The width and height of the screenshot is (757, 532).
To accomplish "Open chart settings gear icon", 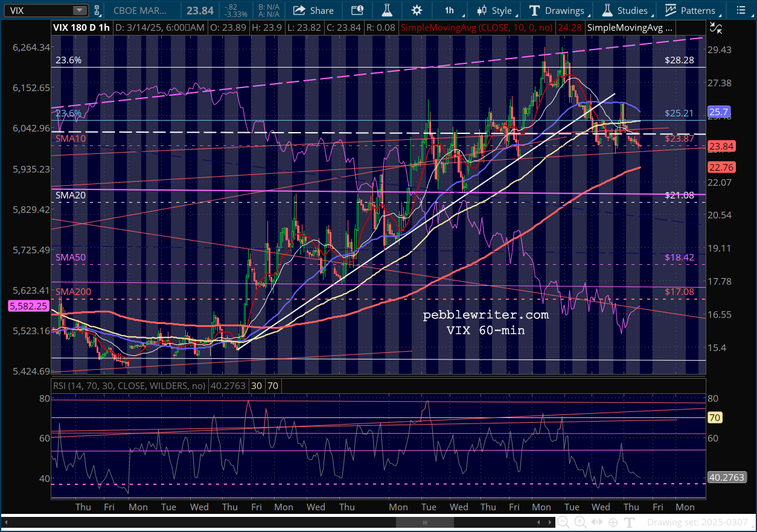I will point(417,10).
